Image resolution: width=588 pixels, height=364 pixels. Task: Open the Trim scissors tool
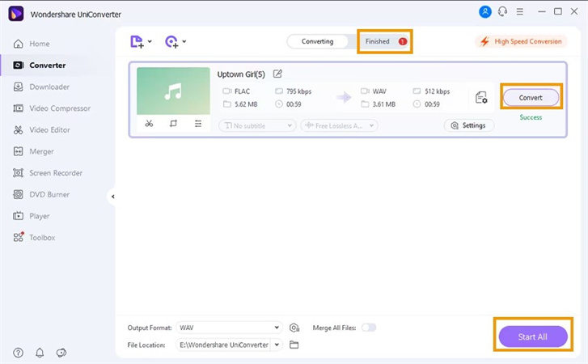[x=149, y=123]
